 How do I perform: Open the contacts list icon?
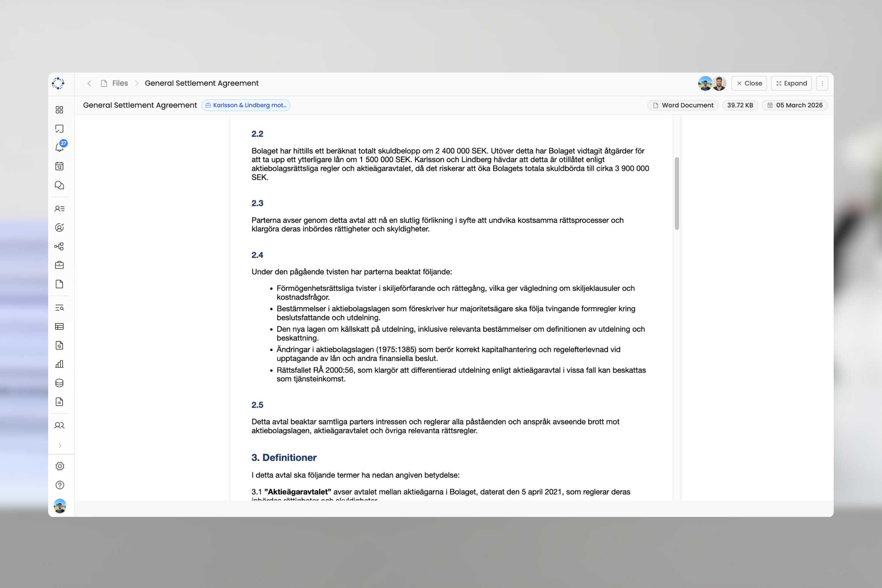59,209
